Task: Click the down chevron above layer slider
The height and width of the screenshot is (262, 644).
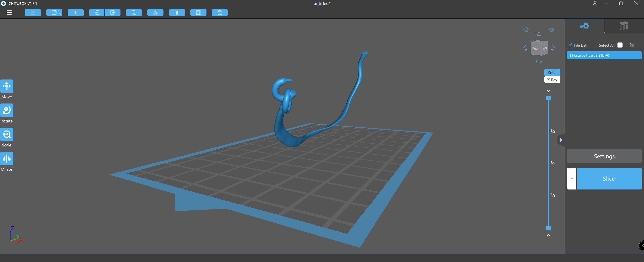Action: click(x=549, y=91)
